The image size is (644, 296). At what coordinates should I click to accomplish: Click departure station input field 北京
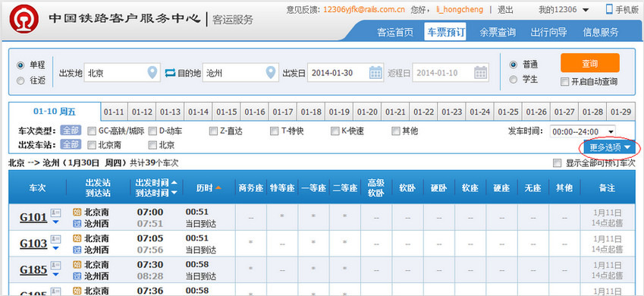(122, 73)
